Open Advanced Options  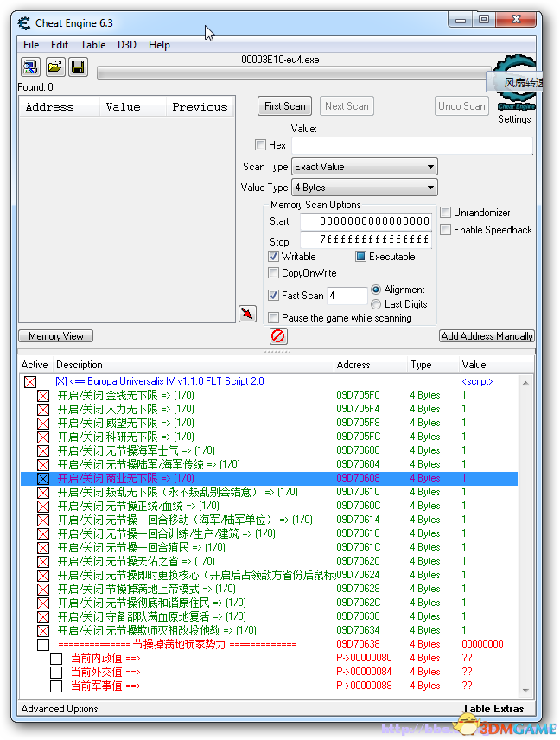click(60, 708)
